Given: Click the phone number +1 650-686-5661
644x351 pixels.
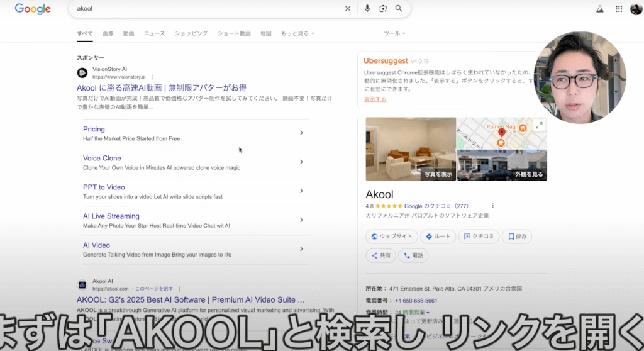Looking at the screenshot, I should click(416, 301).
